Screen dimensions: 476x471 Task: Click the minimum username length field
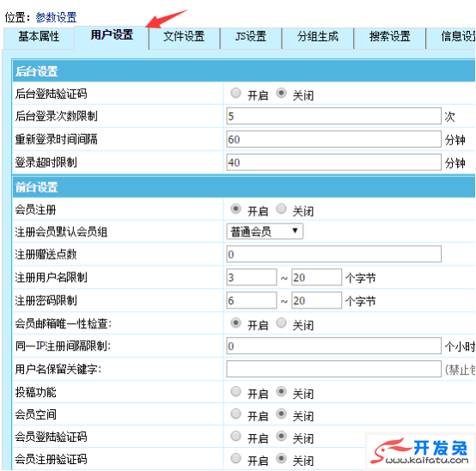pyautogui.click(x=252, y=278)
